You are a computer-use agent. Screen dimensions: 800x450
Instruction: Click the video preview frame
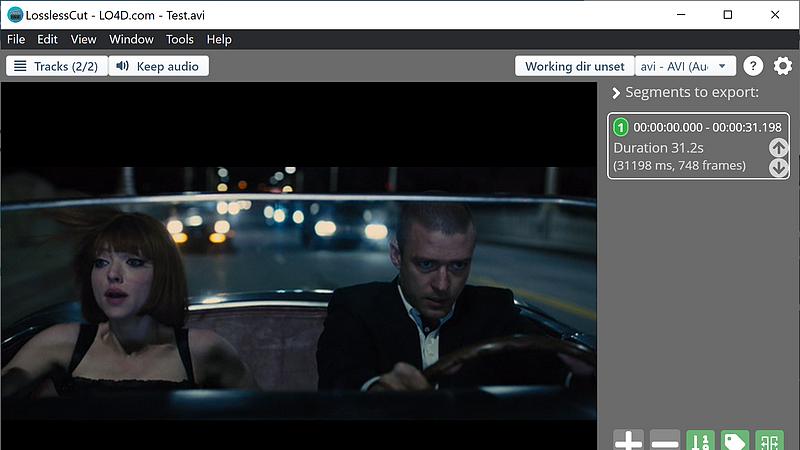coord(298,265)
